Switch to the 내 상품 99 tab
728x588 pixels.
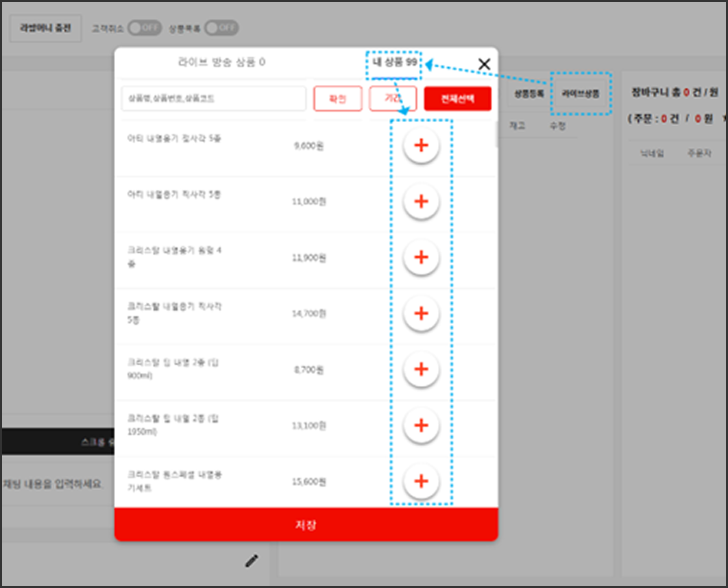(395, 62)
